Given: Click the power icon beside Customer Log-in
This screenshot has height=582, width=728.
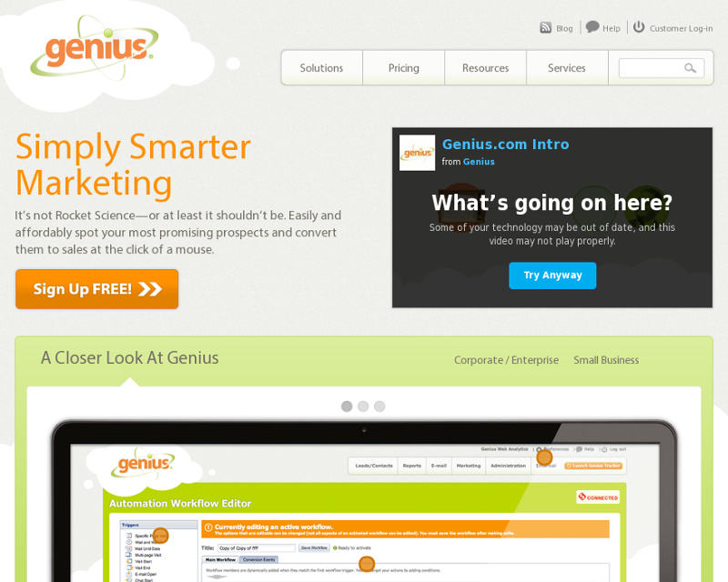Looking at the screenshot, I should tap(639, 27).
